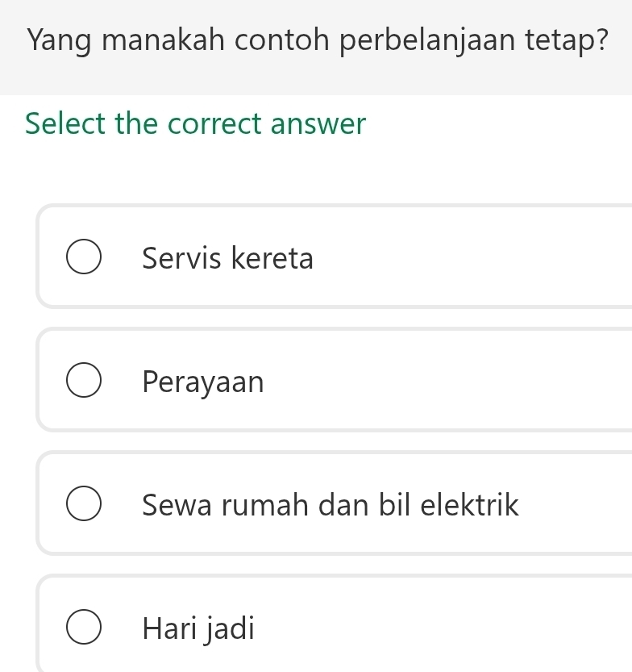Click the Select the correct answer instruction
The image size is (632, 672).
[x=196, y=124]
